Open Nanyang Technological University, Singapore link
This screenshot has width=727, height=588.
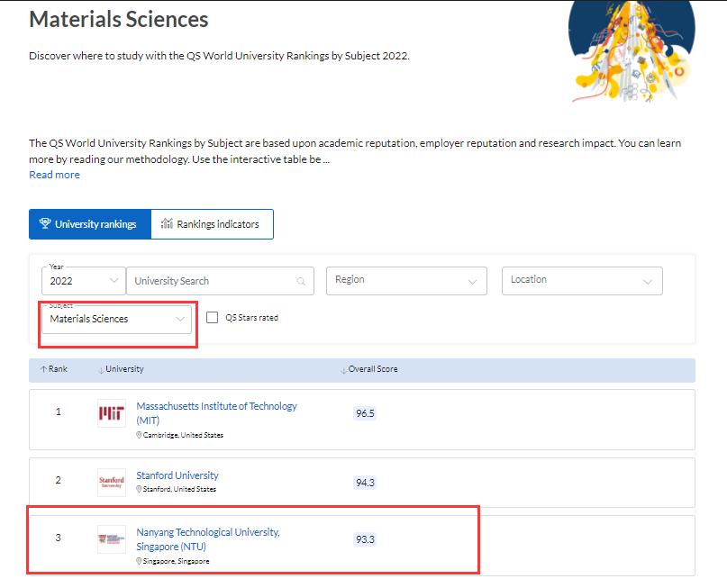[x=208, y=532]
